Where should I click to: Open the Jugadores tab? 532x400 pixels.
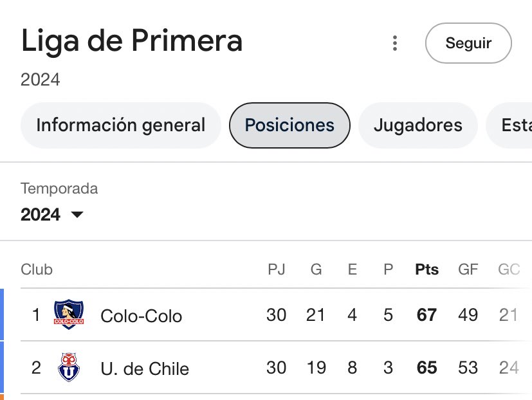[418, 125]
